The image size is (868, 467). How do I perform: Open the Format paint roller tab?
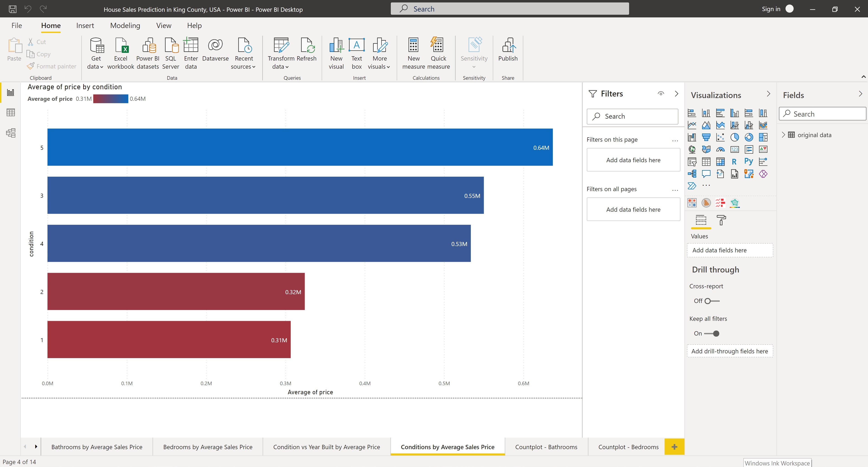pos(721,220)
